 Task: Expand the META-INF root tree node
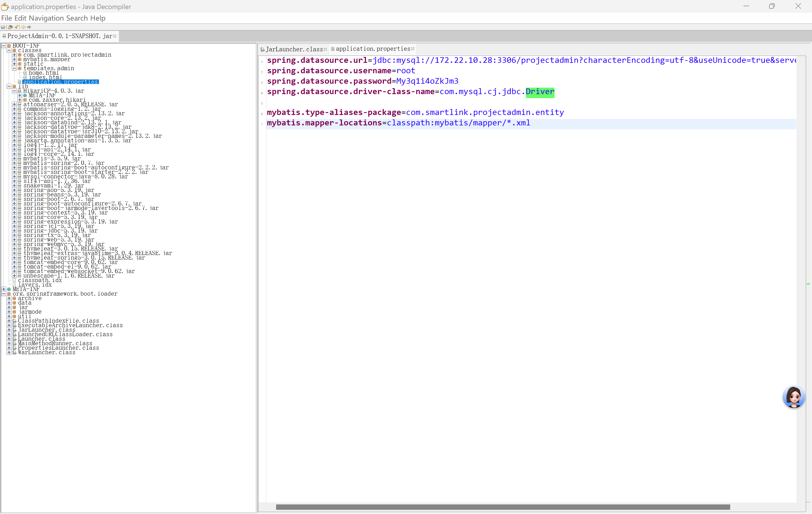click(x=4, y=289)
